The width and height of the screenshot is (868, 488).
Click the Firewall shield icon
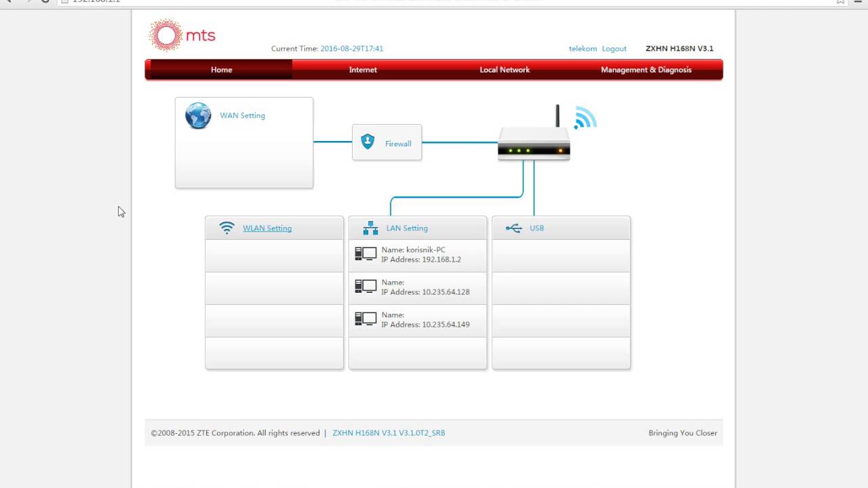point(368,142)
